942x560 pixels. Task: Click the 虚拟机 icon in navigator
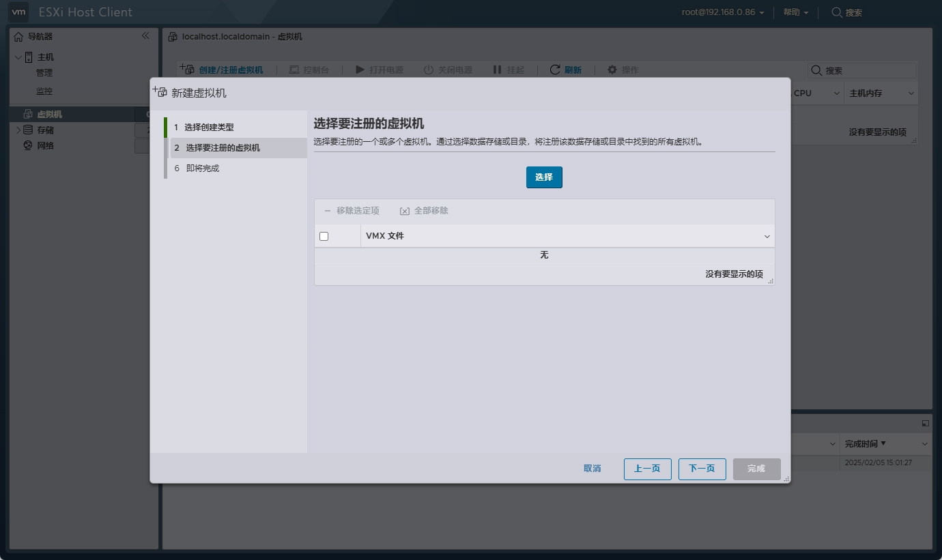click(x=28, y=114)
